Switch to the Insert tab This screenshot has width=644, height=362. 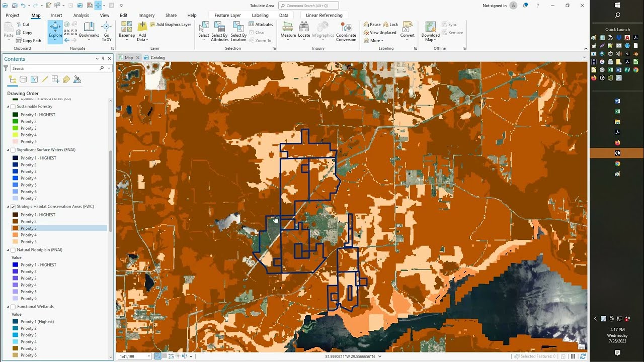tap(56, 15)
